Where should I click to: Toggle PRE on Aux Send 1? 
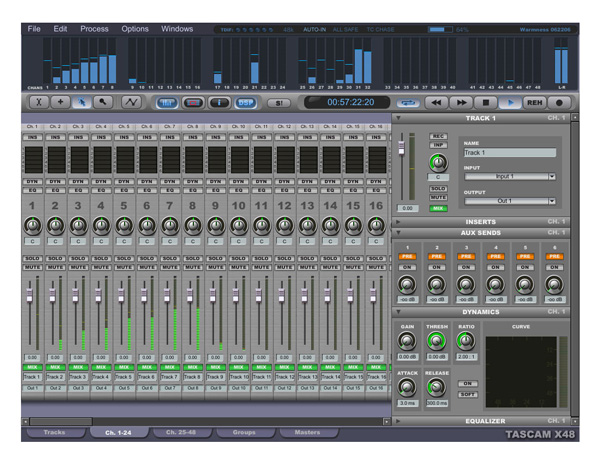click(x=407, y=256)
